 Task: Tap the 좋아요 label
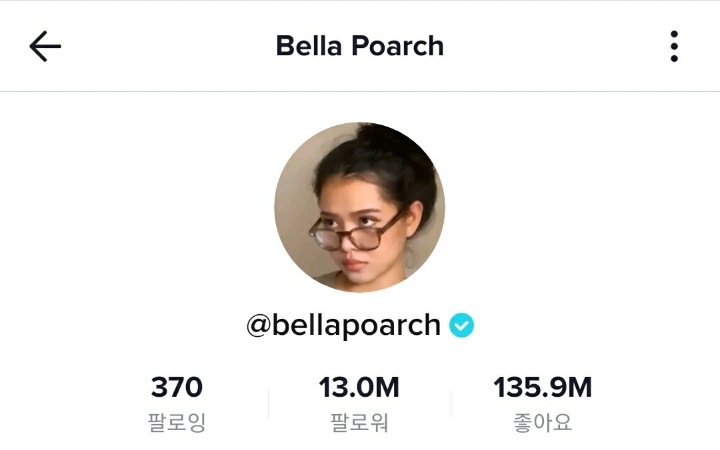click(542, 422)
